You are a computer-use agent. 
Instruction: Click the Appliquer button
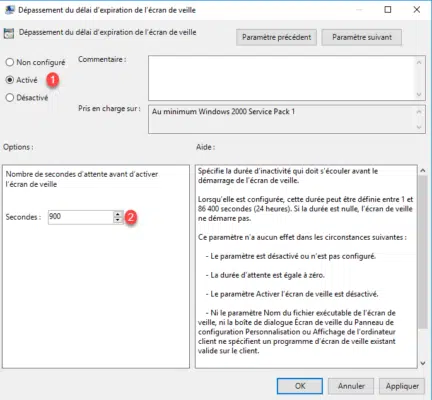(402, 386)
